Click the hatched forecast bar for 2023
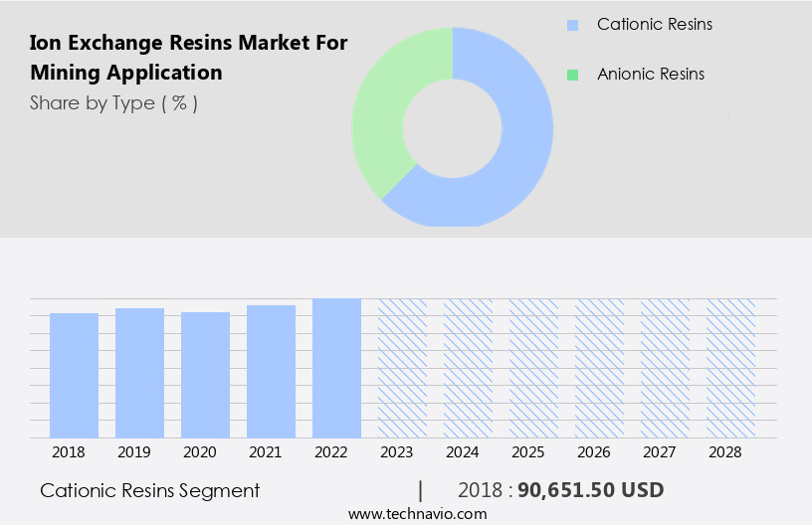812x525 pixels. point(402,368)
